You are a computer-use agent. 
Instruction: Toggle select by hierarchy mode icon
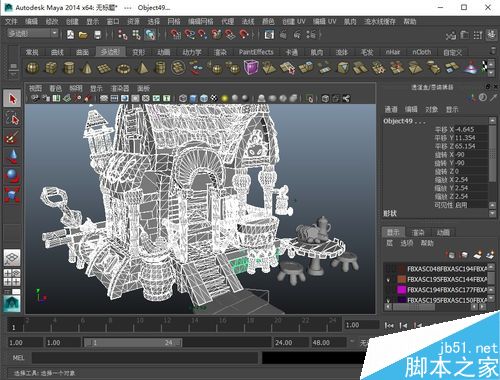122,35
